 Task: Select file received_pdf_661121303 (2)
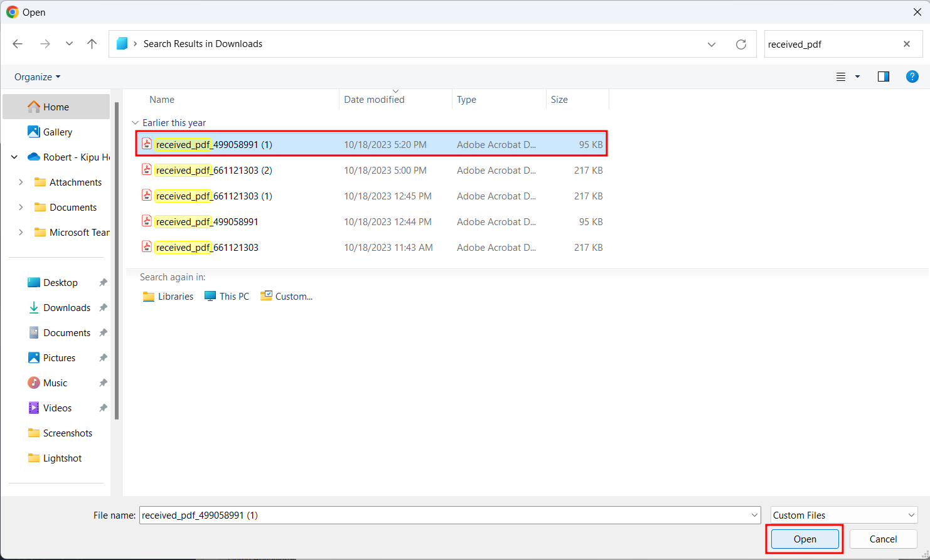213,171
